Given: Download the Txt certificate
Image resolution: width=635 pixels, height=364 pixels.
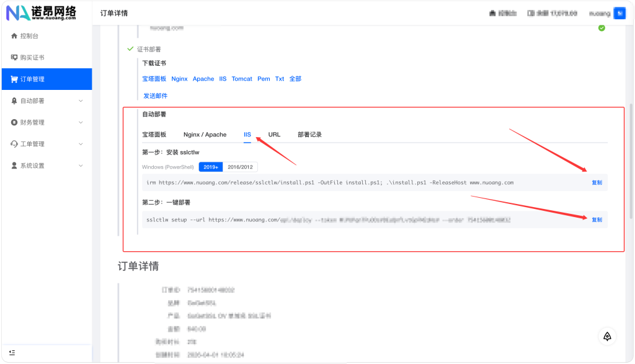Looking at the screenshot, I should (x=280, y=79).
